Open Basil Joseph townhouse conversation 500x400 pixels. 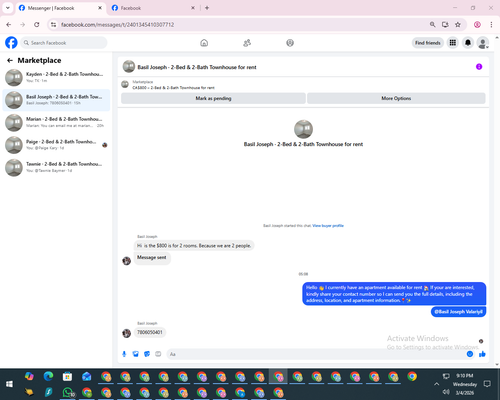(56, 100)
